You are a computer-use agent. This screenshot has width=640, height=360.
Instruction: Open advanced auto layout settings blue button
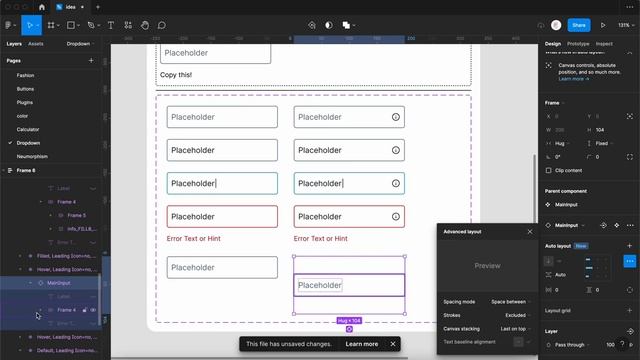click(630, 261)
